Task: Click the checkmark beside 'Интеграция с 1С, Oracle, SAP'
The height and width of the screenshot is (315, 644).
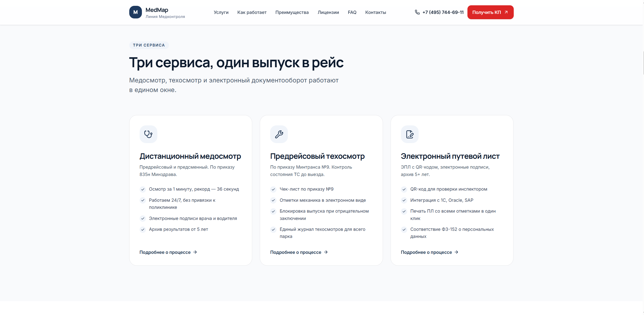Action: tap(404, 200)
